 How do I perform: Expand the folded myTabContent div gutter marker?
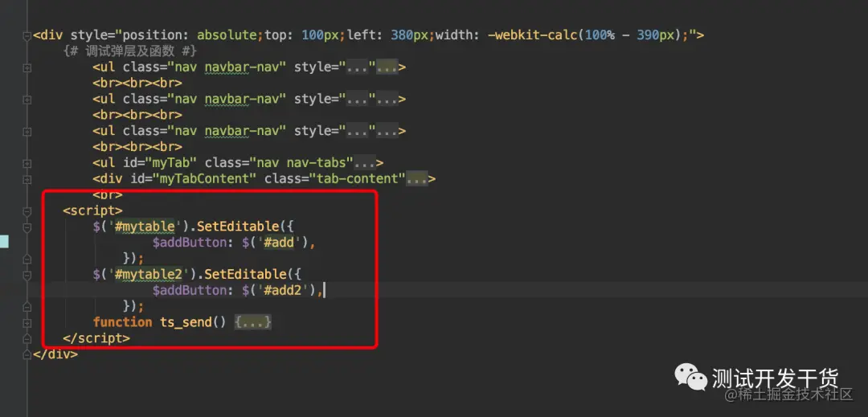pyautogui.click(x=27, y=180)
